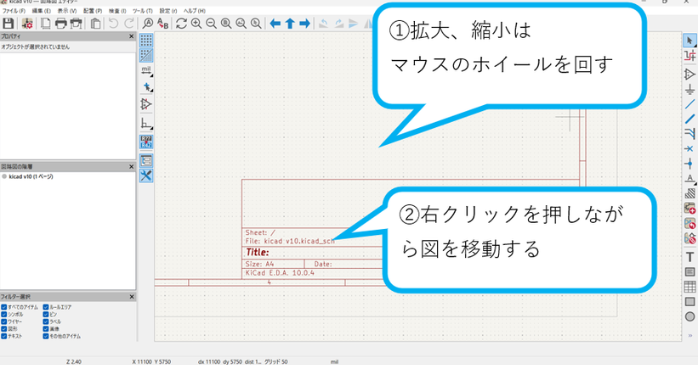
Task: Toggle hidden pins icon in left toolbar
Action: [x=146, y=105]
